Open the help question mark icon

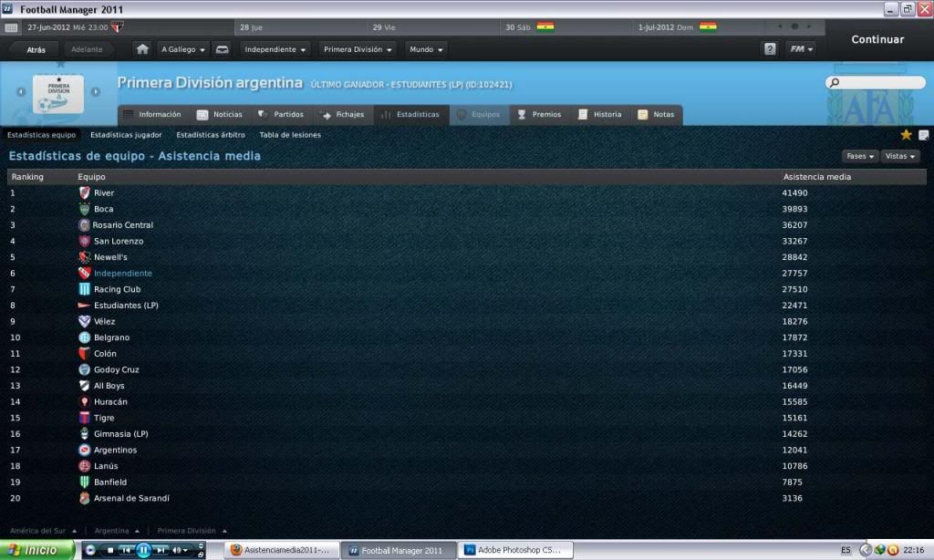point(770,49)
